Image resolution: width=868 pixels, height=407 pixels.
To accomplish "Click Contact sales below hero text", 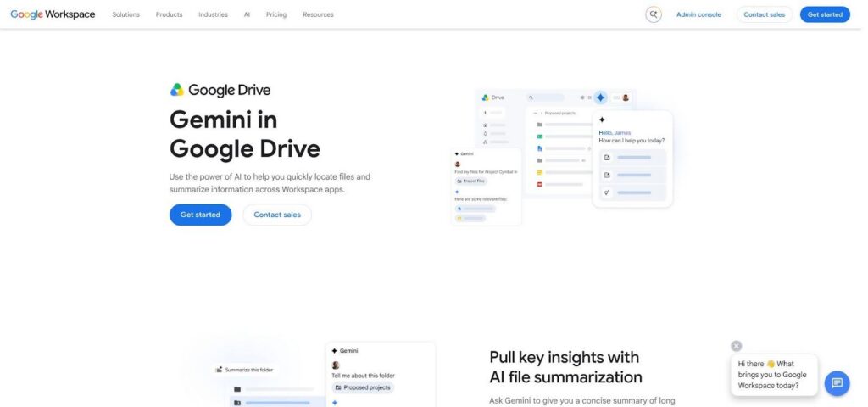I will coord(277,215).
